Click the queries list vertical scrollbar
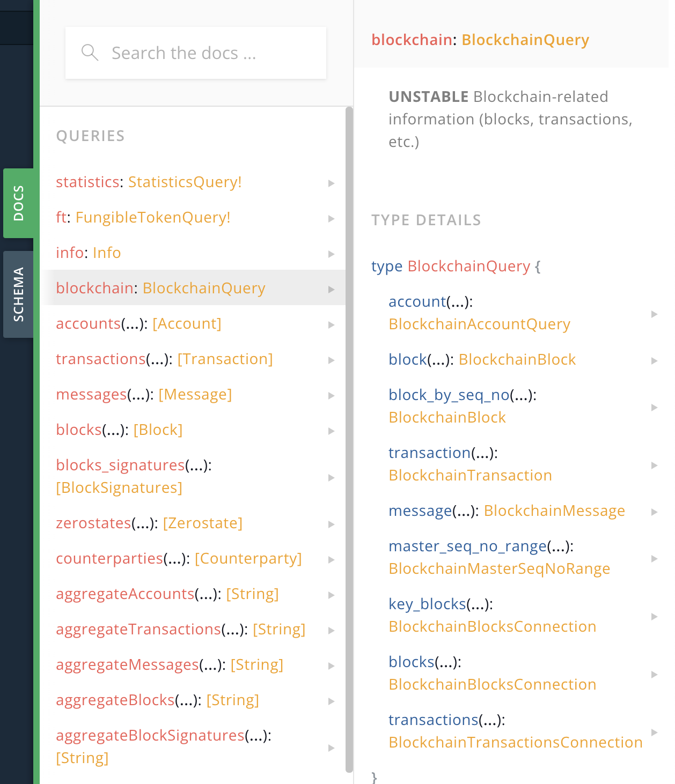The width and height of the screenshot is (675, 784). [349, 439]
